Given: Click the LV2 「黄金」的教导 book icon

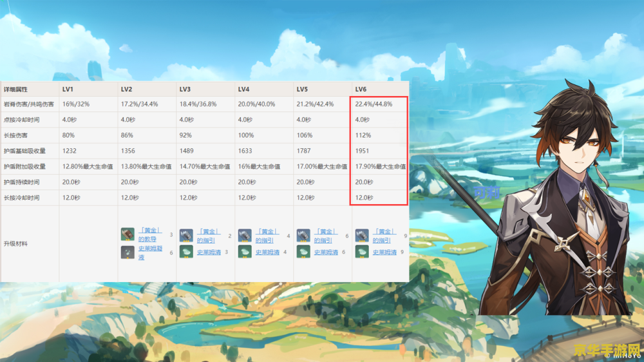Looking at the screenshot, I should [x=128, y=234].
